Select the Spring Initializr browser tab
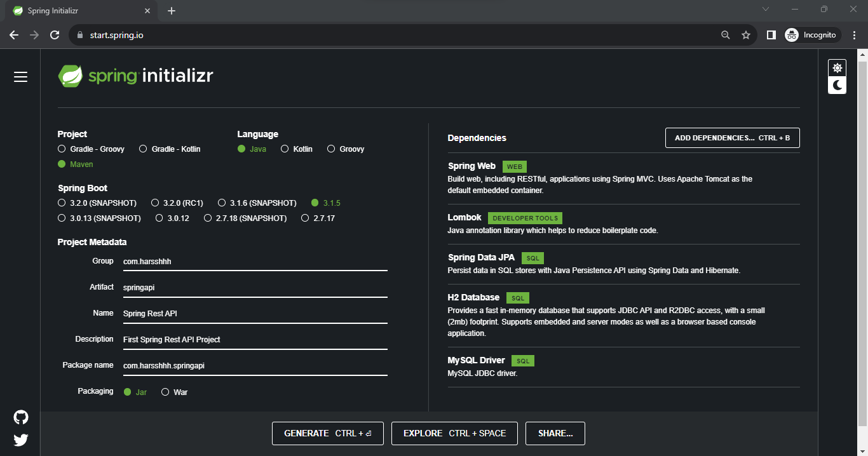This screenshot has height=456, width=868. click(76, 11)
